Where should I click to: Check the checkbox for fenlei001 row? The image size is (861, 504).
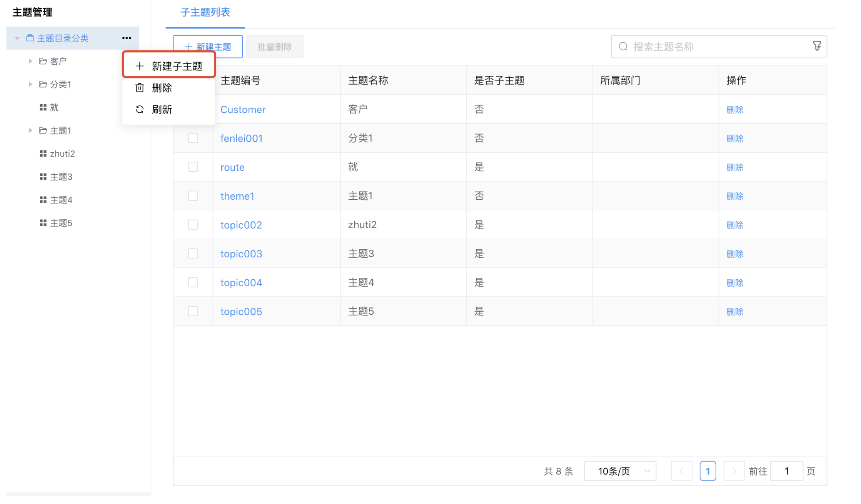click(x=193, y=138)
